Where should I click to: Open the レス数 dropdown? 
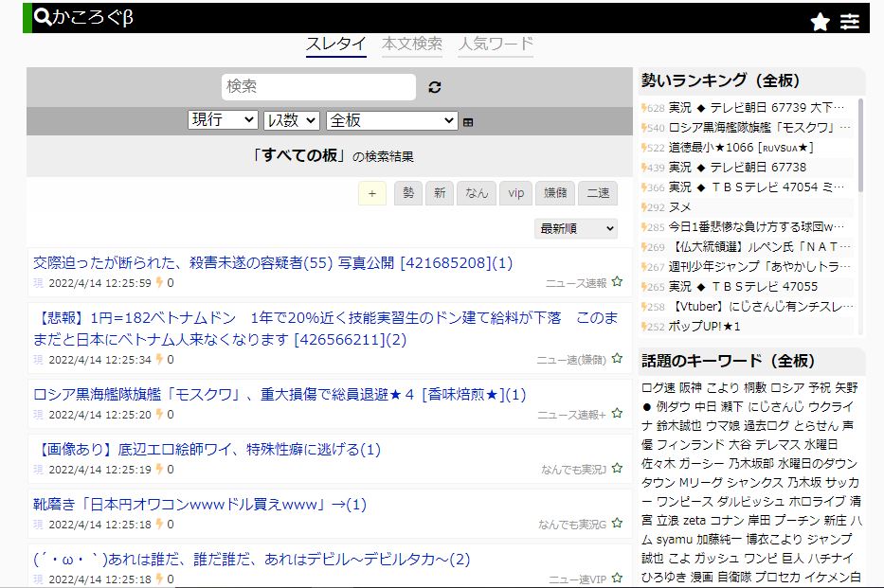click(x=292, y=120)
